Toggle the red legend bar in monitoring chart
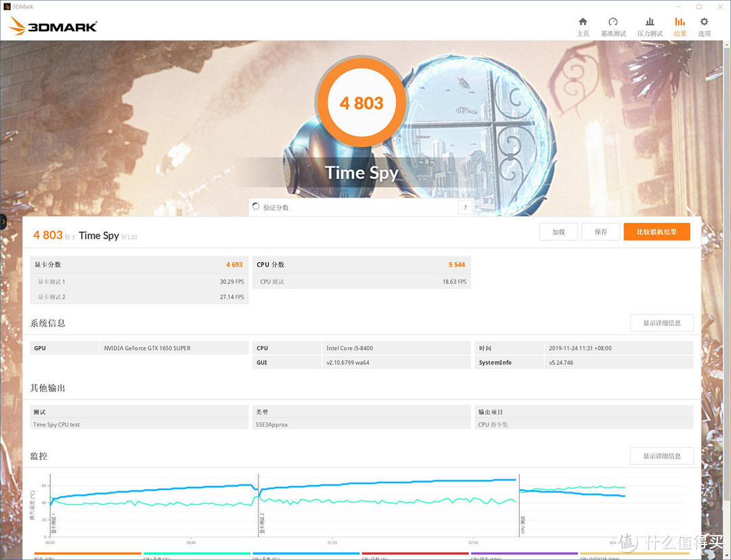The image size is (731, 560). coord(415,553)
